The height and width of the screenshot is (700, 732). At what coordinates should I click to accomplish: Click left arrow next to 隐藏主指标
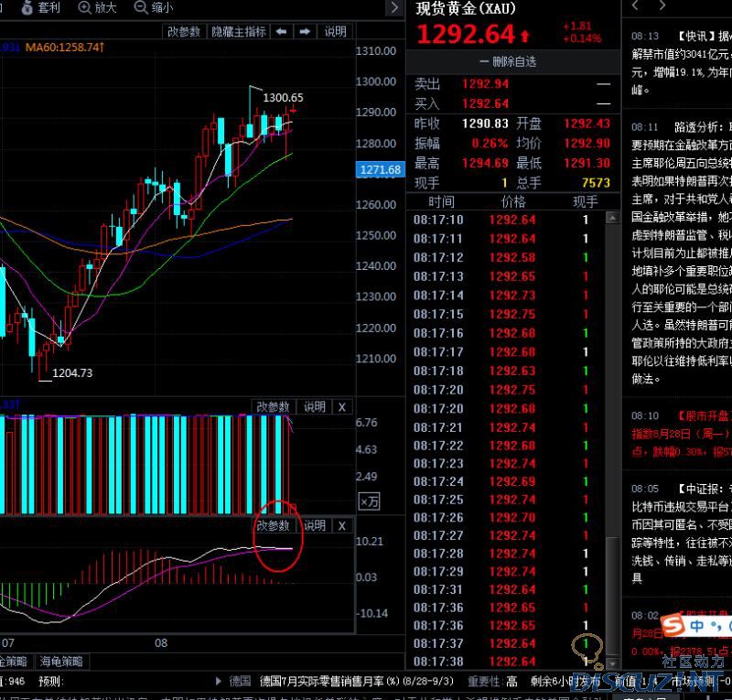[281, 31]
